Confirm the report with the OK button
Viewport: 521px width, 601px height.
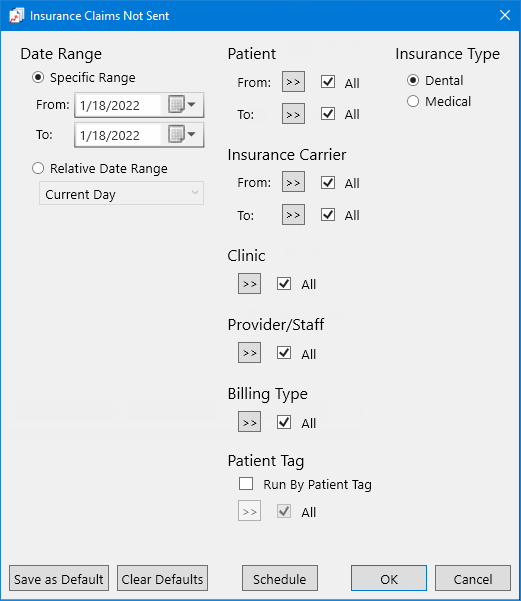pos(389,578)
